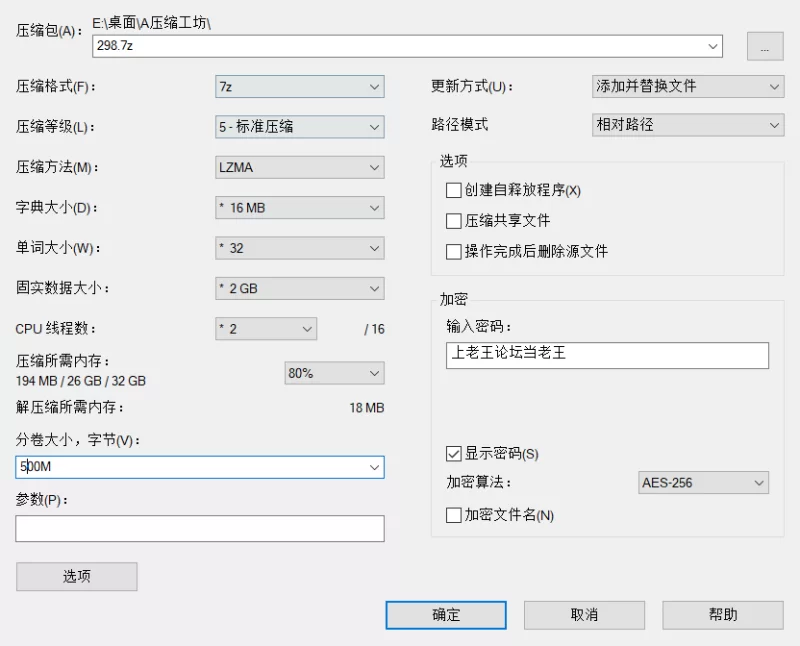Open the CPU threads dropdown
Image resolution: width=800 pixels, height=646 pixels.
tap(266, 329)
